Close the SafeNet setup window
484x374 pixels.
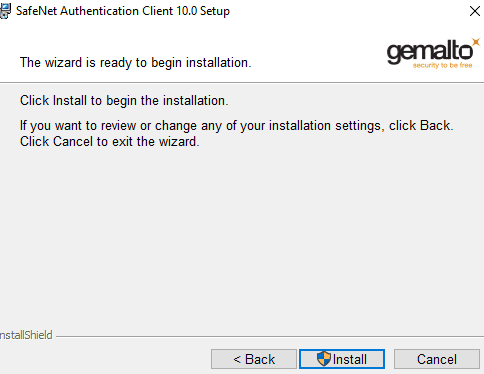click(474, 11)
